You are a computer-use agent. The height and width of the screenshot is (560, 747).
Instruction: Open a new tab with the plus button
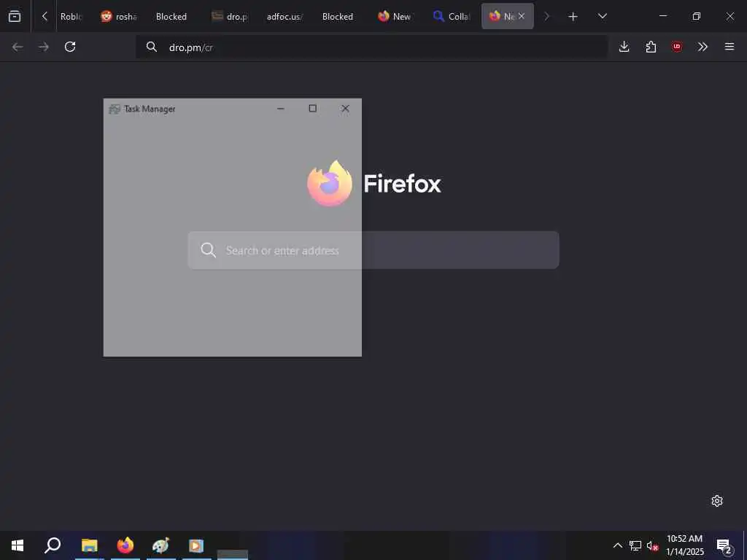click(573, 17)
